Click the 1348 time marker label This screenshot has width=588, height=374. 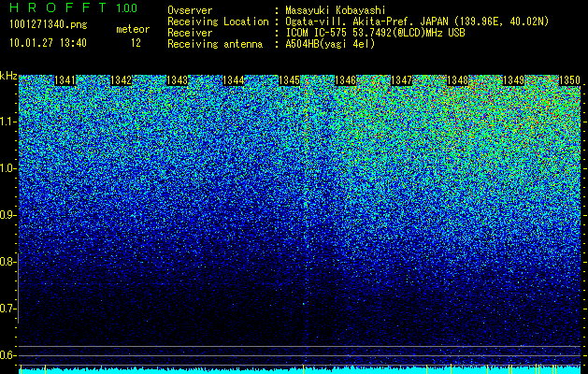(x=457, y=80)
